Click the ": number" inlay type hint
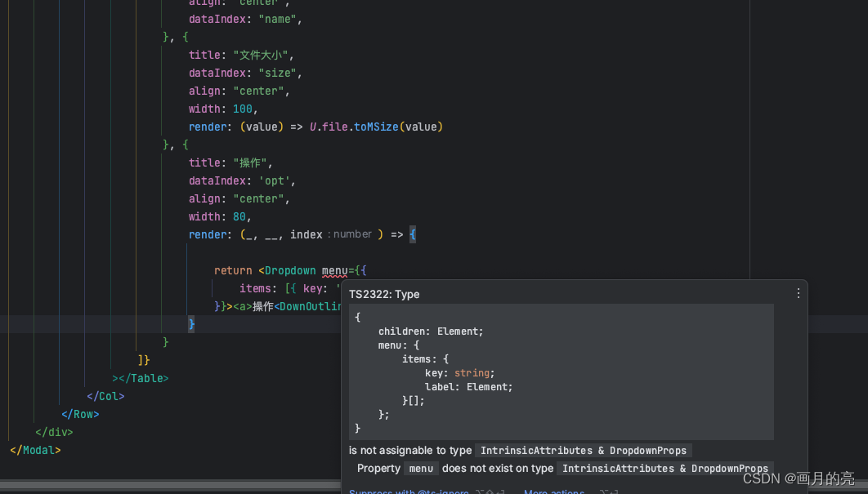Image resolution: width=868 pixels, height=494 pixels. pyautogui.click(x=350, y=234)
